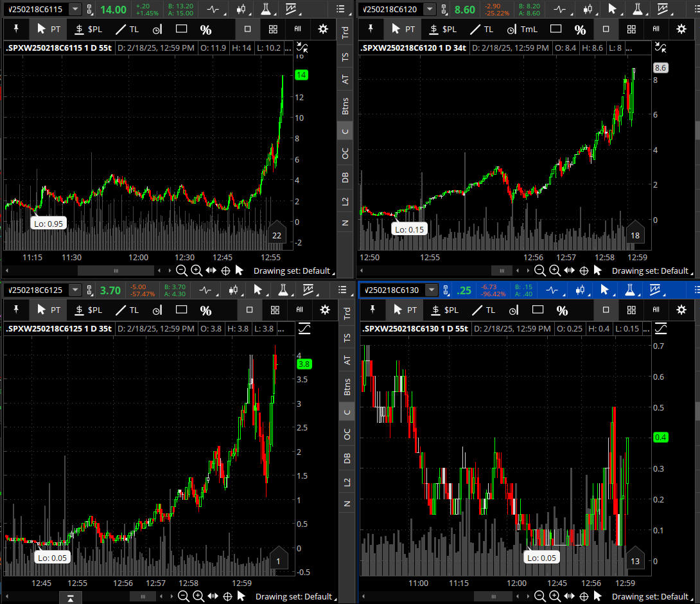
Task: Open the Studies flask icon in C6125 panel
Action: (x=283, y=290)
